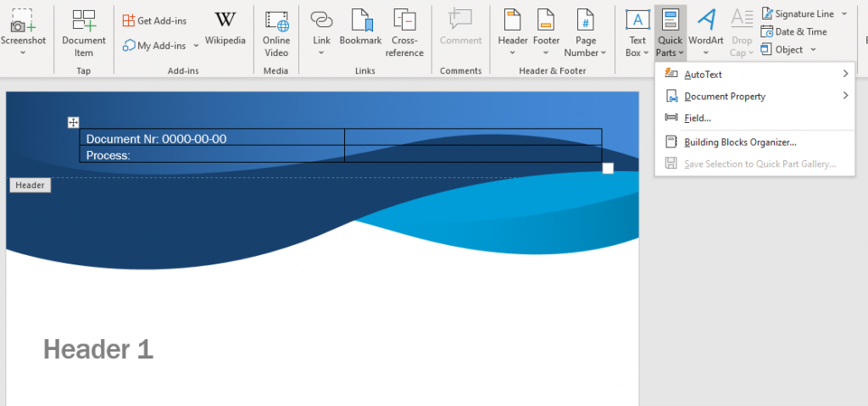
Task: Click the table move handle
Action: [x=73, y=122]
